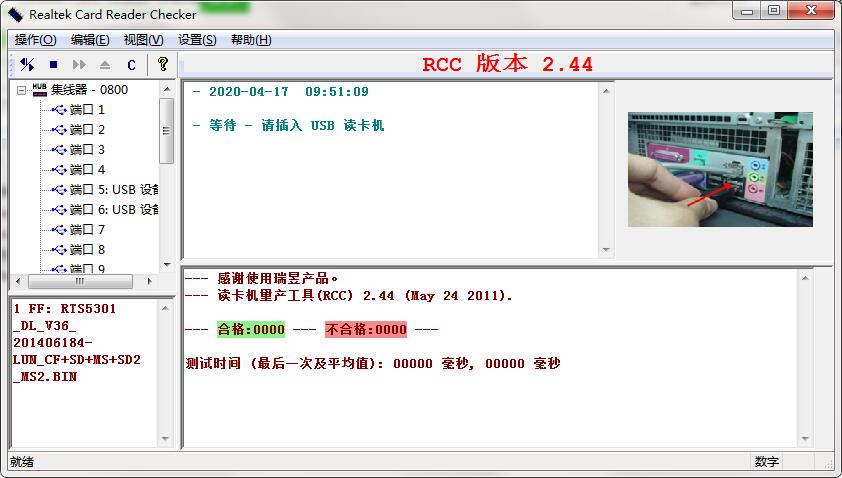Image resolution: width=842 pixels, height=478 pixels.
Task: Click the RTS5301 firmware file name text
Action: [x=77, y=343]
